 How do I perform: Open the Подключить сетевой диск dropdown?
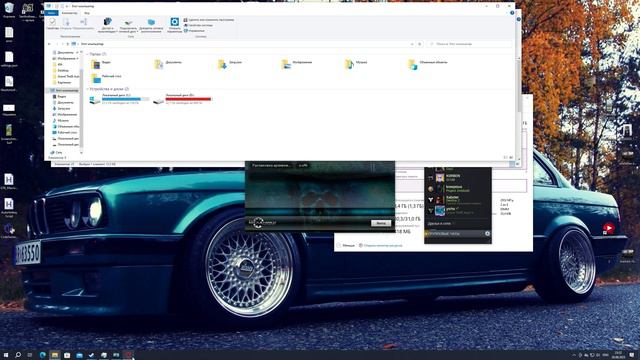(x=128, y=31)
